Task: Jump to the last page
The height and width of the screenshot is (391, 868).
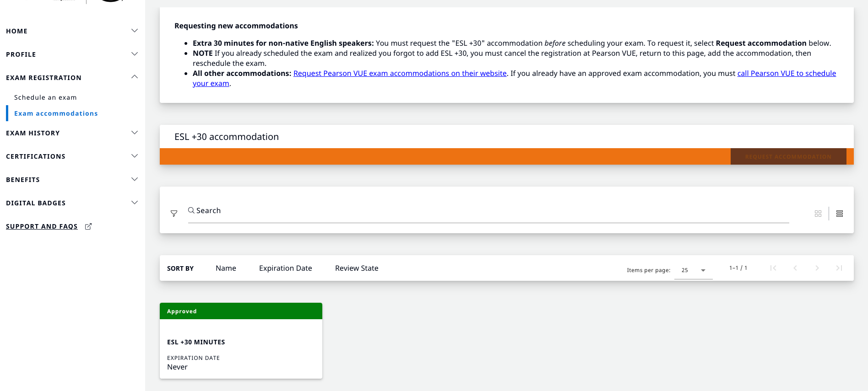Action: (x=839, y=268)
